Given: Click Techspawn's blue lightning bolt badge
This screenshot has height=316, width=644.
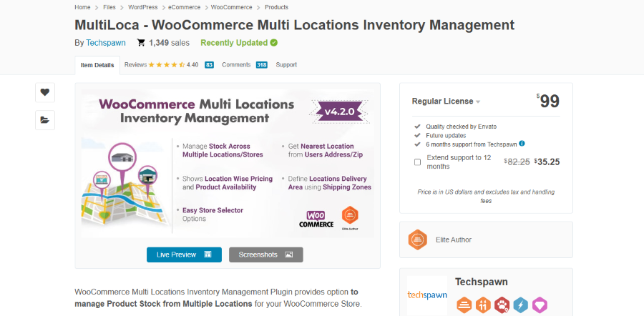Looking at the screenshot, I should (x=521, y=305).
